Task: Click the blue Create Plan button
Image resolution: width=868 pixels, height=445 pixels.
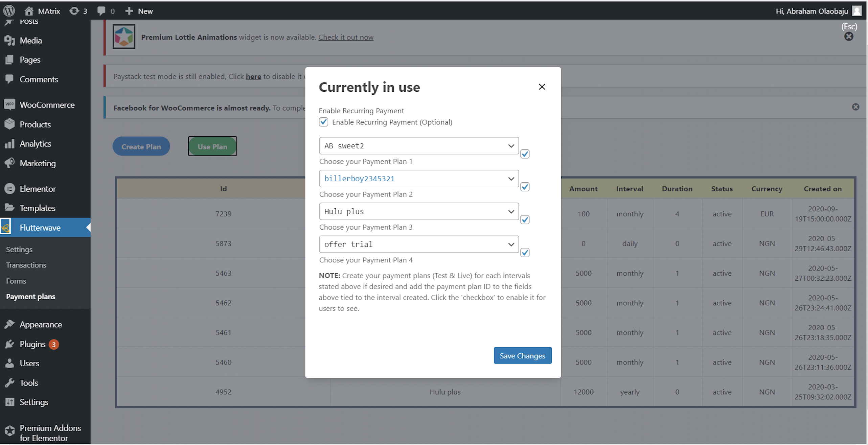Action: coord(141,146)
